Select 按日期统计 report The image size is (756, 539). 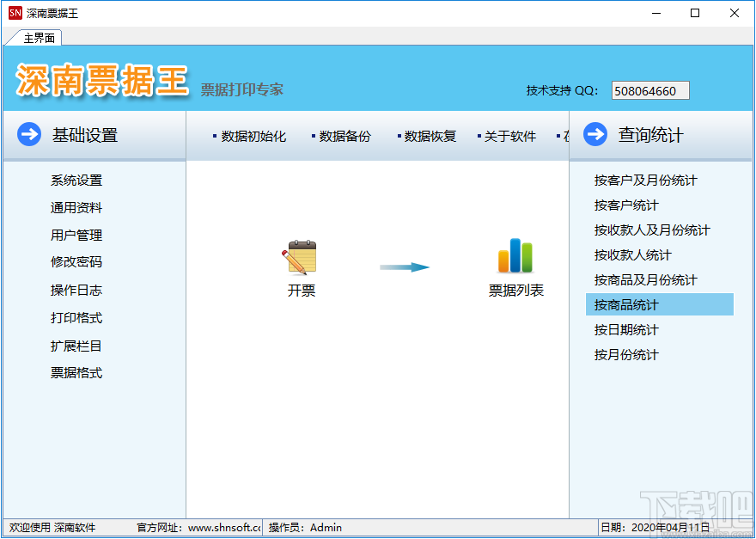pos(626,330)
